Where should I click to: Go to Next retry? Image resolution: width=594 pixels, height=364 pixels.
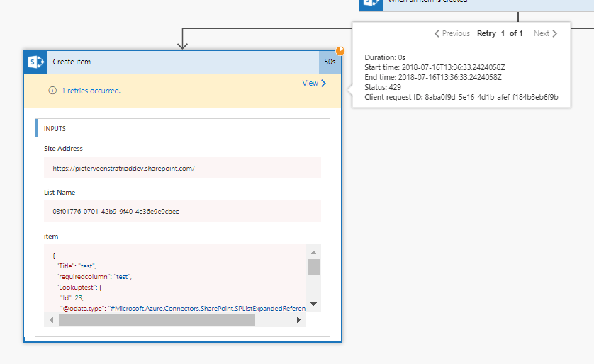pos(546,33)
